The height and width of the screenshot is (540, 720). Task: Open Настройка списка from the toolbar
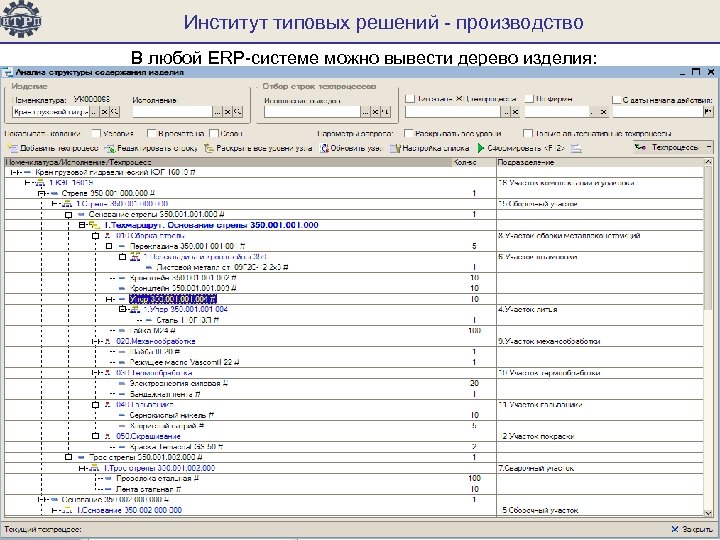click(429, 148)
